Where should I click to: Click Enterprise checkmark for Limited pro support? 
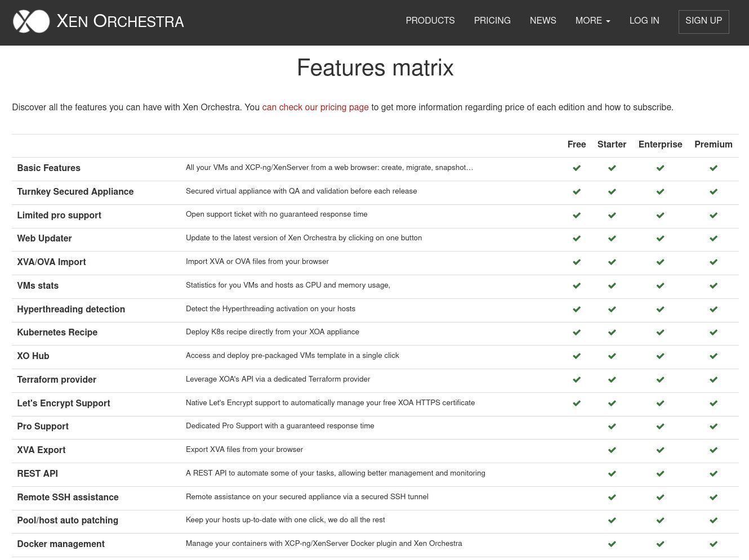(x=661, y=216)
